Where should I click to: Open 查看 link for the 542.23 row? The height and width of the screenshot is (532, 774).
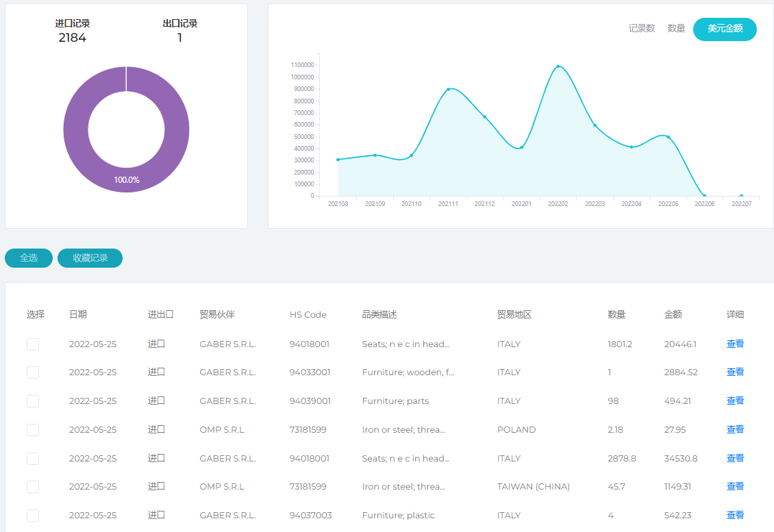(735, 516)
